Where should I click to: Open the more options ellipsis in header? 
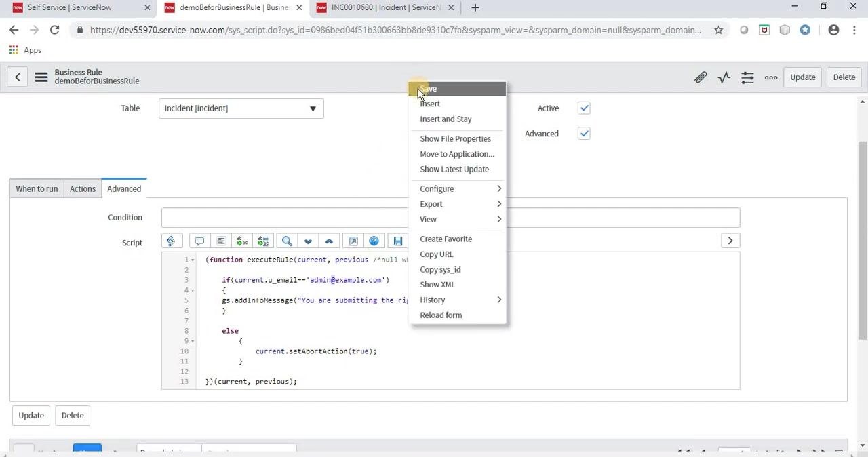point(771,77)
